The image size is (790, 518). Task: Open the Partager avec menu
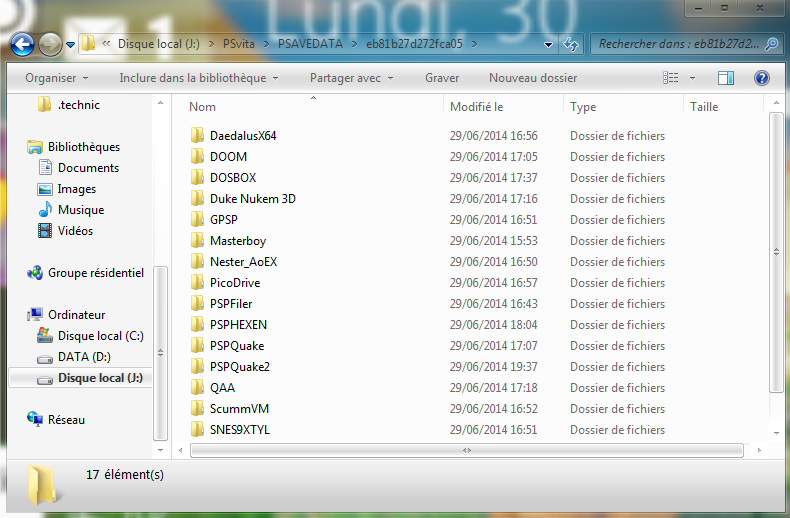(x=351, y=78)
